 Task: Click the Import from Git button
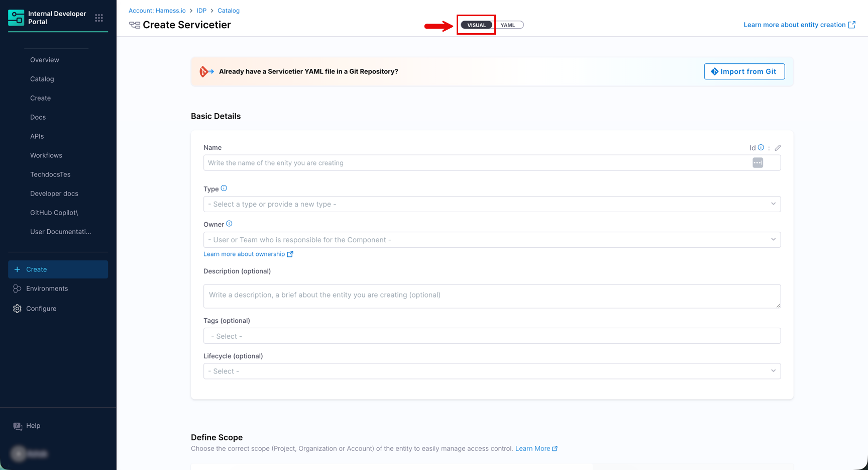(744, 71)
